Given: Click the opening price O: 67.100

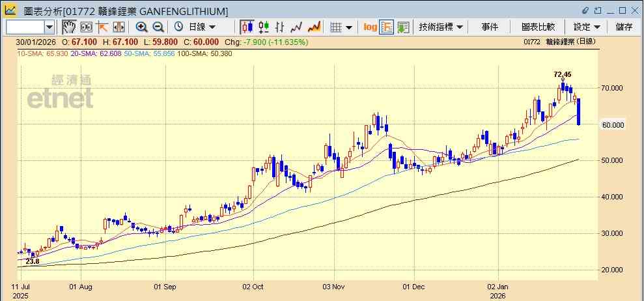Looking at the screenshot, I should 79,42.
